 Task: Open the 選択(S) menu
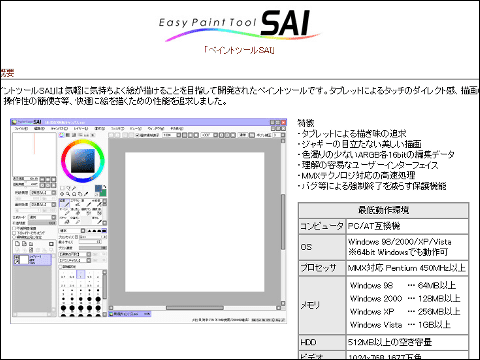[100, 128]
